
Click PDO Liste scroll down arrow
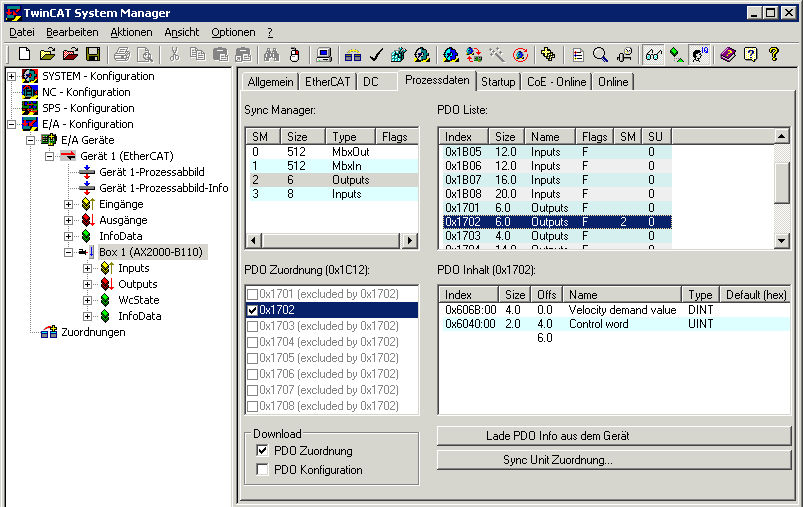781,241
